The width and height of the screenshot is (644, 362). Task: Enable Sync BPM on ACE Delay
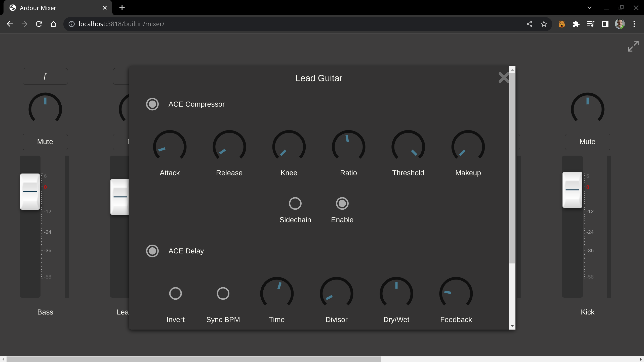223,293
